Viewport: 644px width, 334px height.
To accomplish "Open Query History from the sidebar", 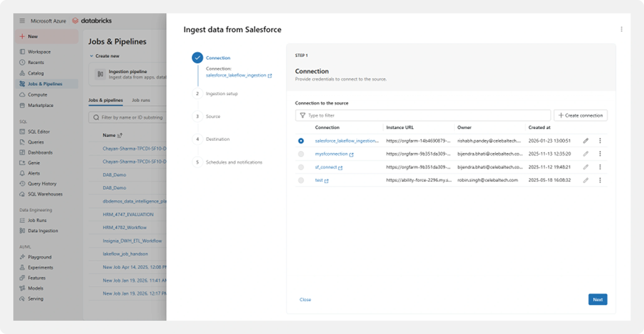I will (42, 184).
